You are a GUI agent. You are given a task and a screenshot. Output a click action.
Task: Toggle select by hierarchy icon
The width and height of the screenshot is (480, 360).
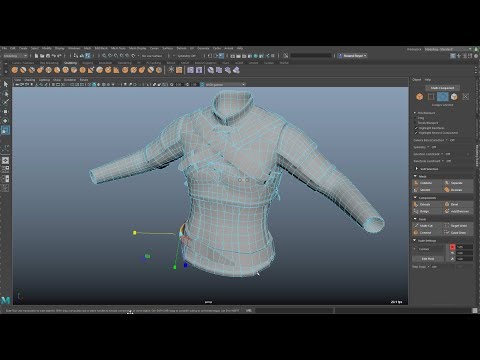point(76,56)
